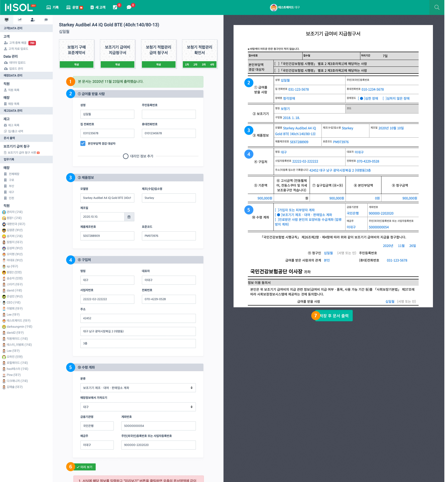Select the SMS bubble sidebar tab
The height and width of the screenshot is (482, 448).
46,20
